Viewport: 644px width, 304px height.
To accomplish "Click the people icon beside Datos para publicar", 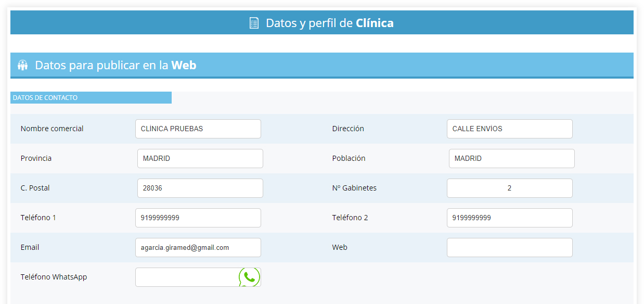I will click(22, 66).
